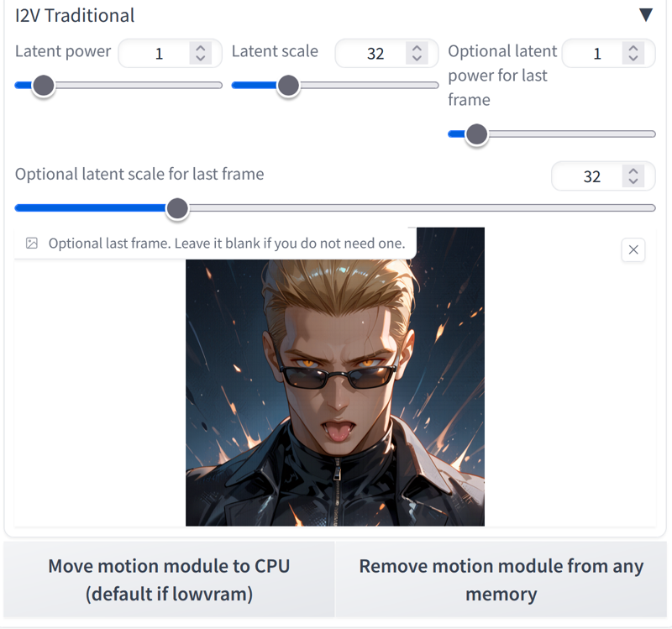This screenshot has height=629, width=672.
Task: Remove the uploaded last frame image
Action: tap(633, 249)
